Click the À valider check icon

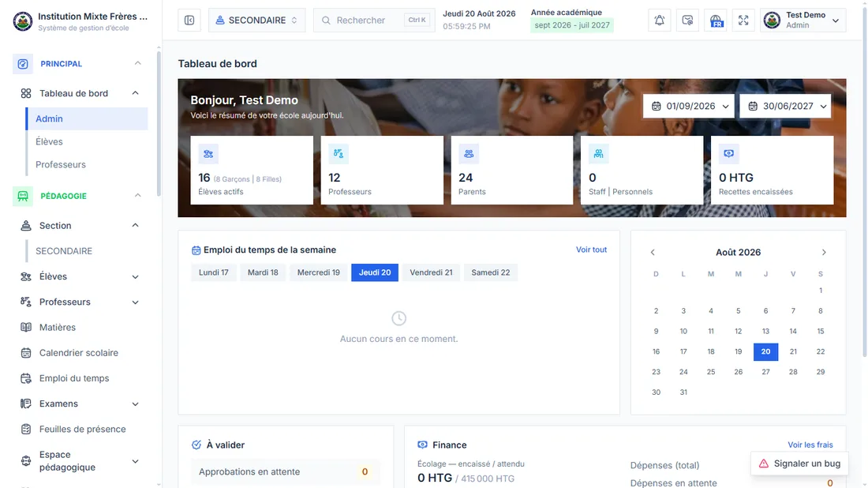point(196,445)
